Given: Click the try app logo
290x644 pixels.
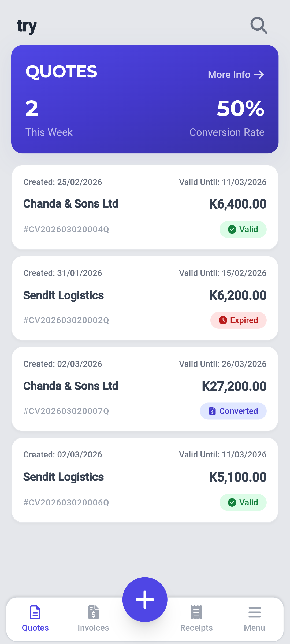Looking at the screenshot, I should pyautogui.click(x=27, y=26).
